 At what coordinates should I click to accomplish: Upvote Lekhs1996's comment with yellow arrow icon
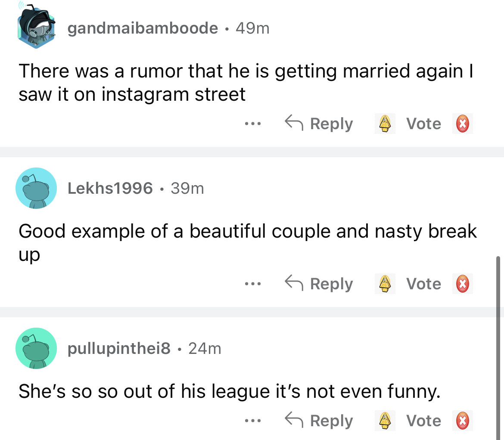tap(385, 284)
